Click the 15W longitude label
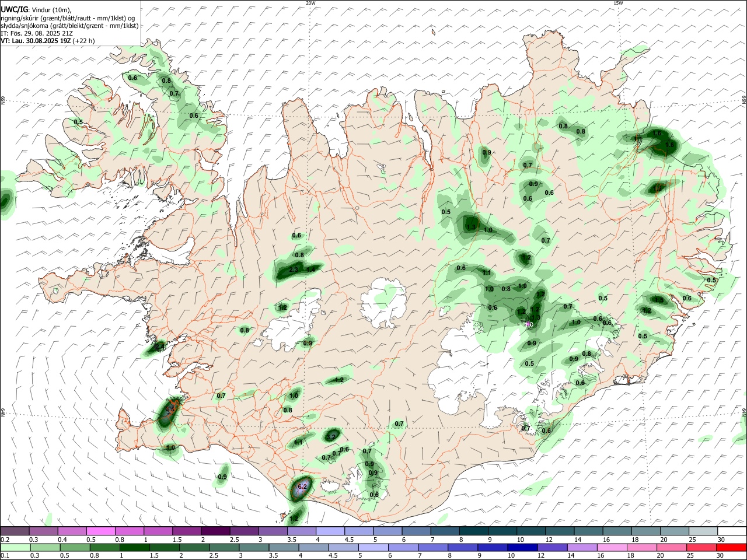Viewport: 747px width, 560px height. click(x=618, y=3)
